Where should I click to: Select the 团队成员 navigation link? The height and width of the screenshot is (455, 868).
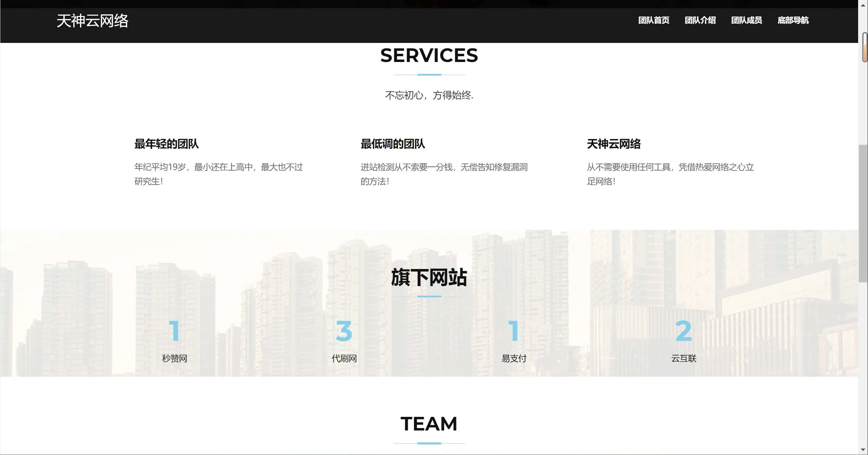click(x=746, y=20)
